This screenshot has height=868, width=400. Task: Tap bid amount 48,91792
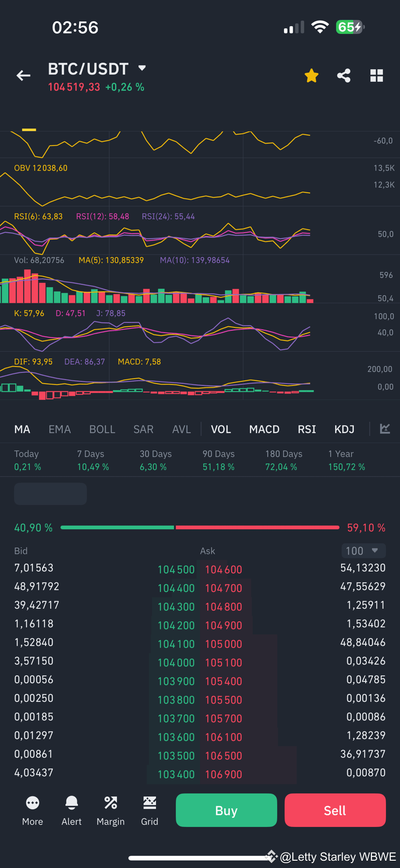pos(37,587)
